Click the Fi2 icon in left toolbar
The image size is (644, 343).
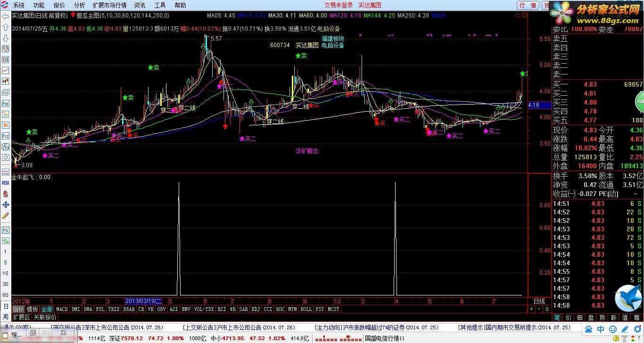(x=6, y=136)
